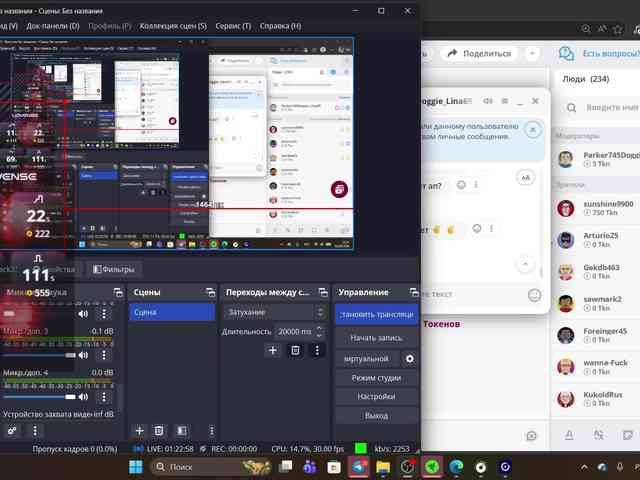The width and height of the screenshot is (640, 480).
Task: Open Справка (H) menu
Action: [280, 26]
